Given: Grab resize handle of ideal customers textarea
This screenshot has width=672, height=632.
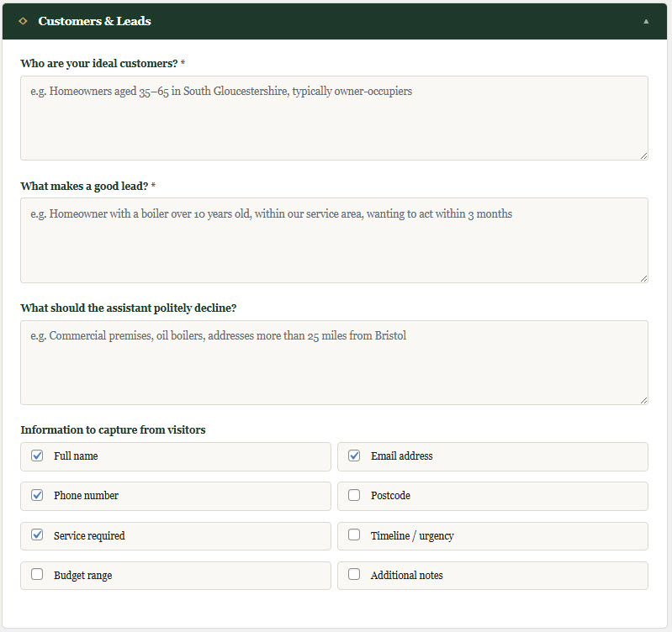Looking at the screenshot, I should [x=643, y=155].
